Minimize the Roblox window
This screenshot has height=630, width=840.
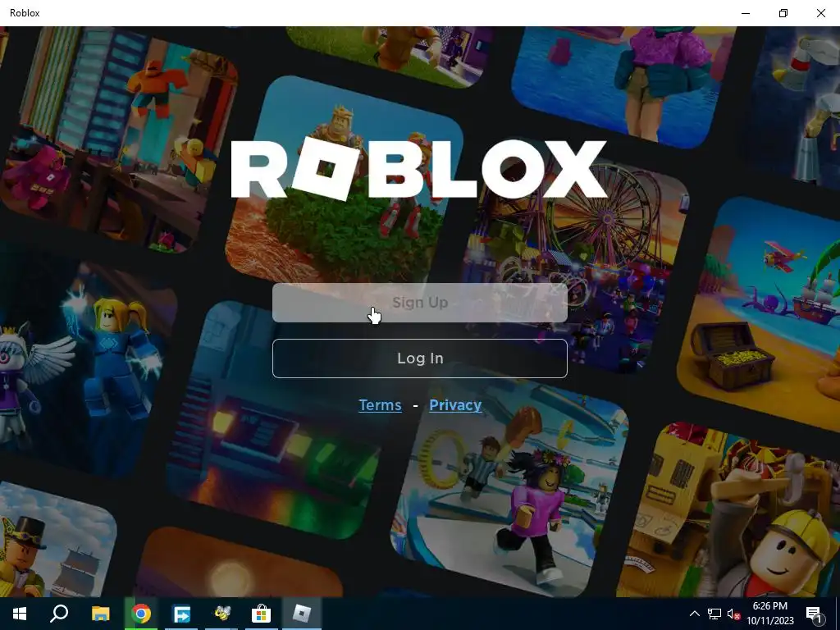[746, 13]
